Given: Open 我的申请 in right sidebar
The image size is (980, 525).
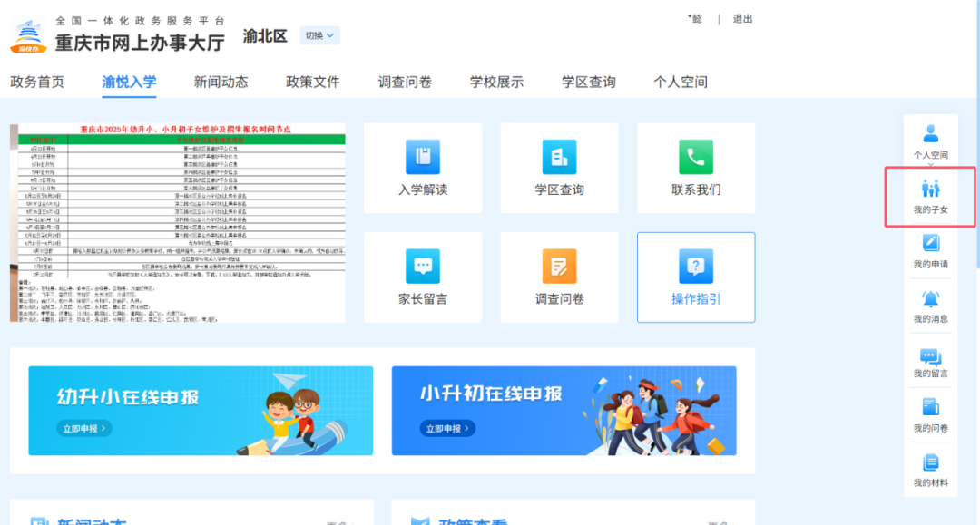Looking at the screenshot, I should 930,244.
